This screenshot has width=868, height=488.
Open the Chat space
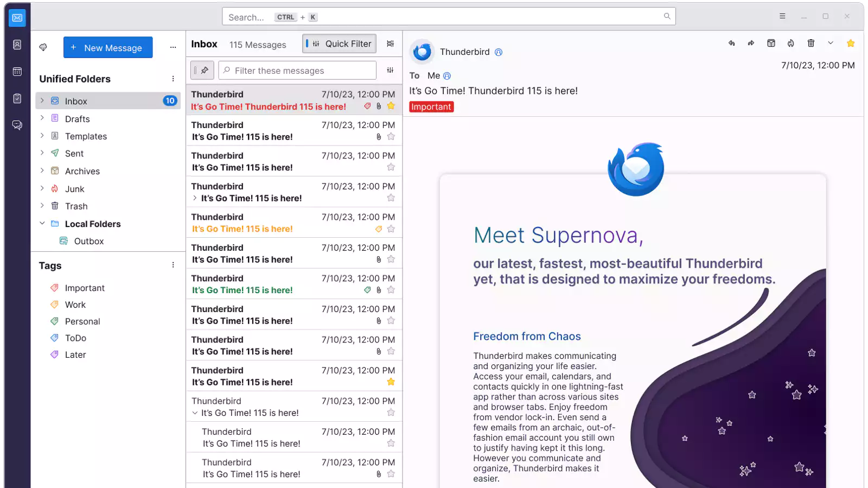click(x=17, y=125)
